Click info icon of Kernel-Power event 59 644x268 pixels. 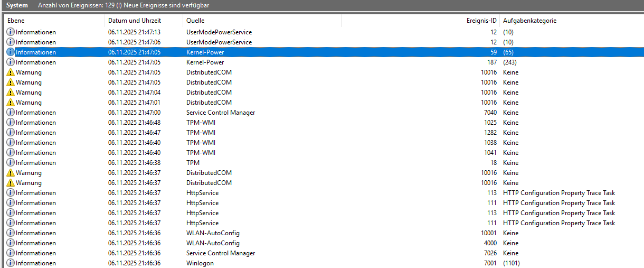click(x=11, y=52)
